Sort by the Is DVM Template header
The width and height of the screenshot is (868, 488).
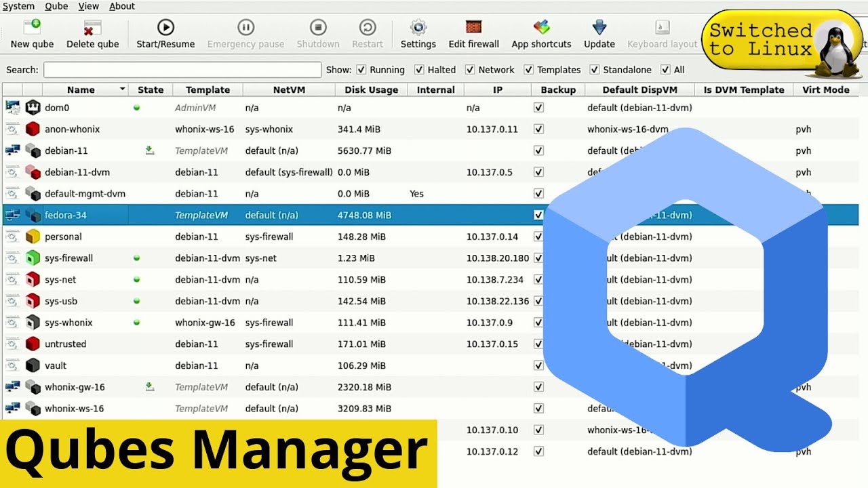click(x=744, y=89)
